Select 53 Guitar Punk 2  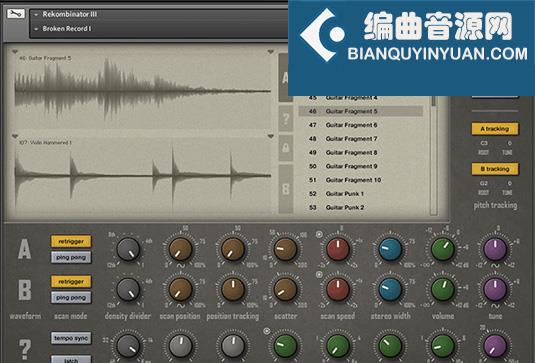click(361, 207)
